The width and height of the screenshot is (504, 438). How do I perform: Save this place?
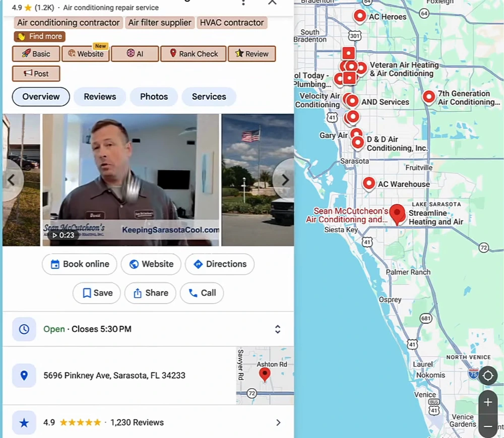(x=97, y=293)
